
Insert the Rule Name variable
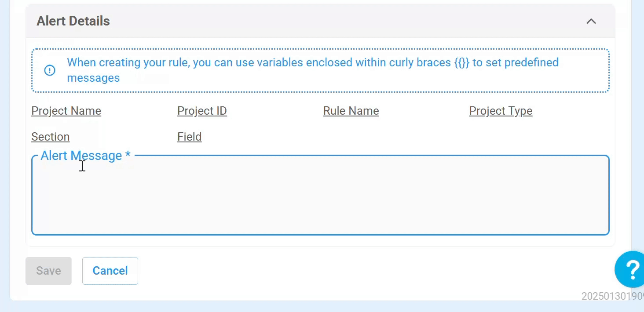351,111
